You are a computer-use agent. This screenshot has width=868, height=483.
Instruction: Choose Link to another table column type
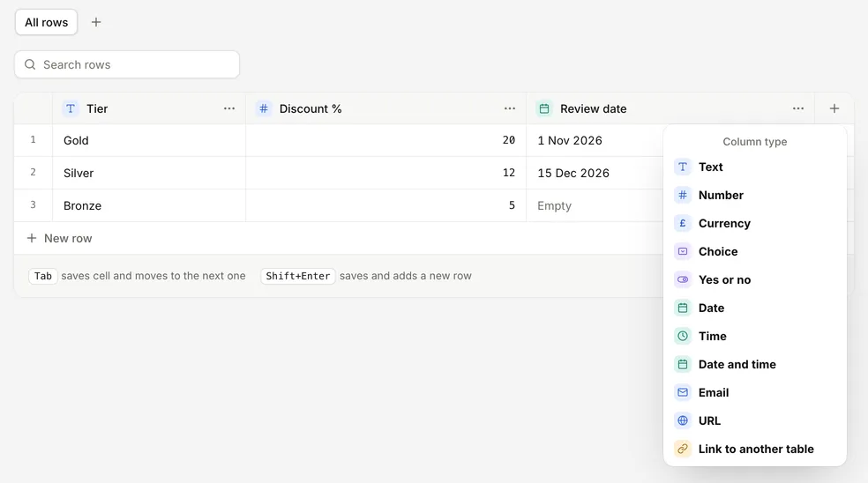755,450
